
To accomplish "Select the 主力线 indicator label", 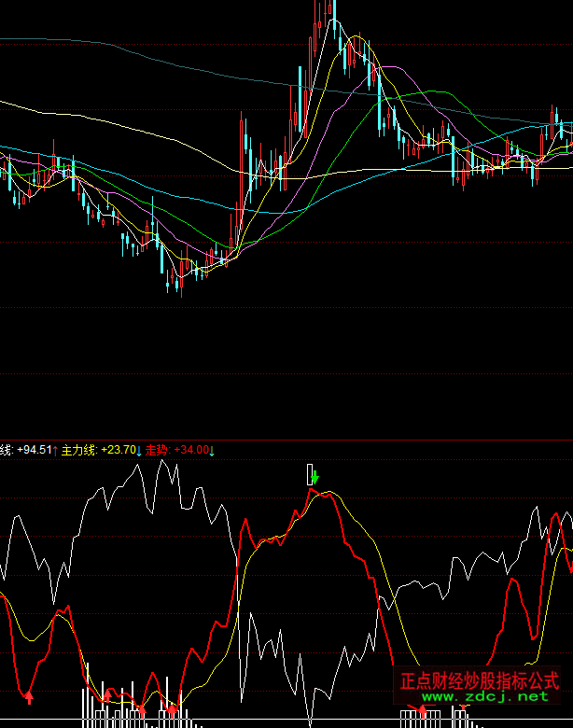I will click(78, 451).
